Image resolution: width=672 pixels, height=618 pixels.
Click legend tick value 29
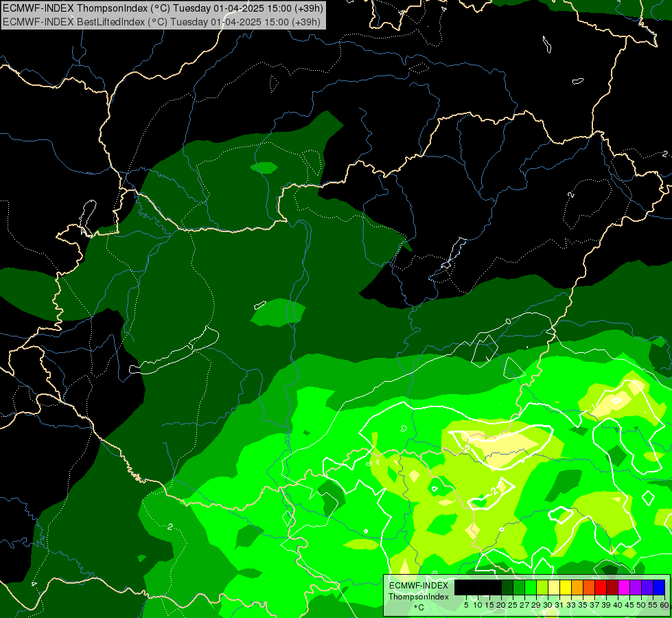click(536, 605)
